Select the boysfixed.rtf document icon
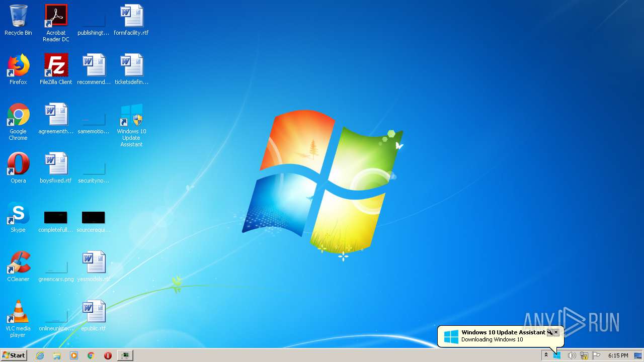Image resolution: width=644 pixels, height=362 pixels. click(x=56, y=168)
